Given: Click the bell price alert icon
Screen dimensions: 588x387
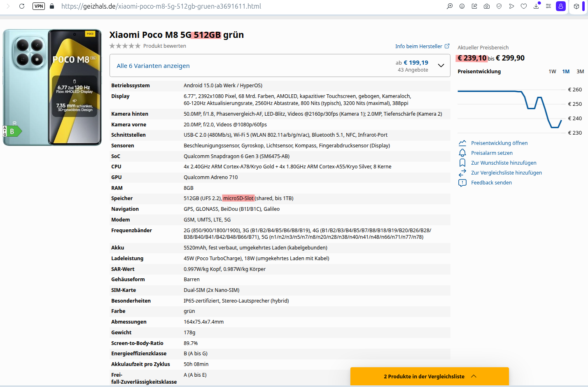Looking at the screenshot, I should (462, 153).
